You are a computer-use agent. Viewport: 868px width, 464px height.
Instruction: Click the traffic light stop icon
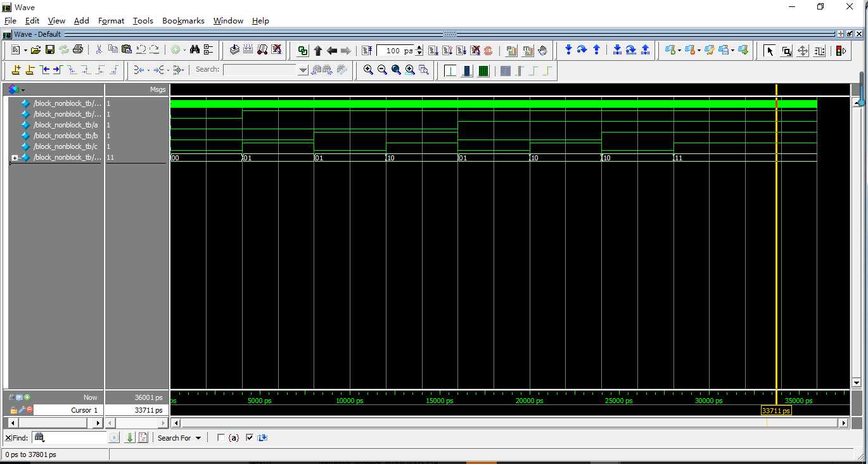pyautogui.click(x=841, y=51)
